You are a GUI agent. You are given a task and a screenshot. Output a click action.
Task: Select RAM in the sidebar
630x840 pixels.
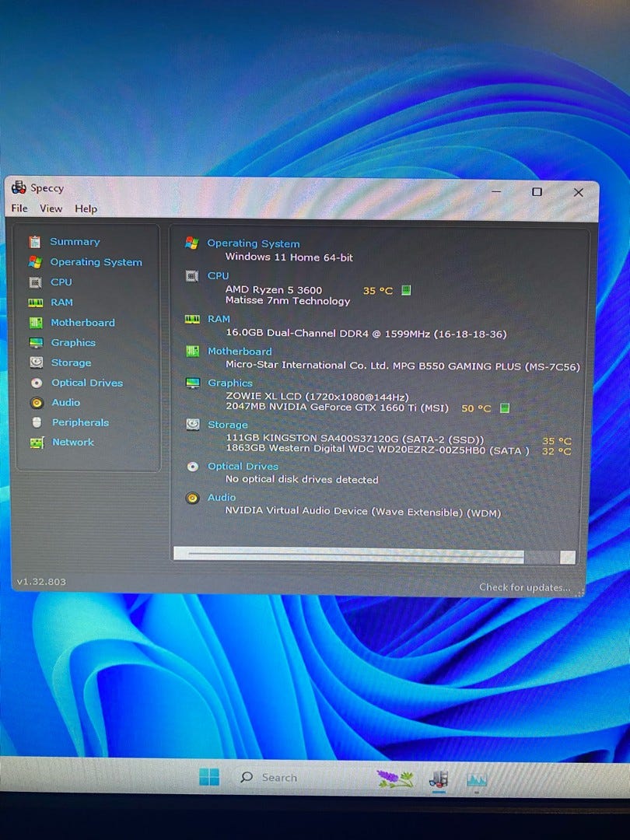pos(61,302)
